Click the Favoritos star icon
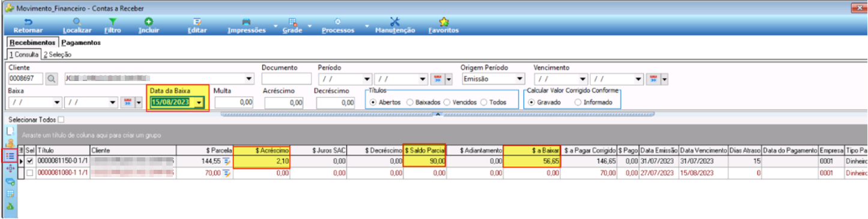The width and height of the screenshot is (868, 219). click(x=444, y=21)
